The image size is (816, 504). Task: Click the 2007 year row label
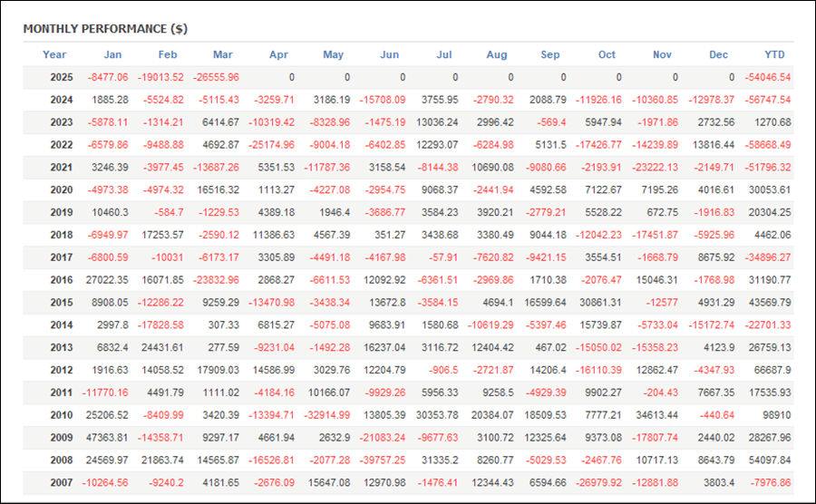coord(62,482)
